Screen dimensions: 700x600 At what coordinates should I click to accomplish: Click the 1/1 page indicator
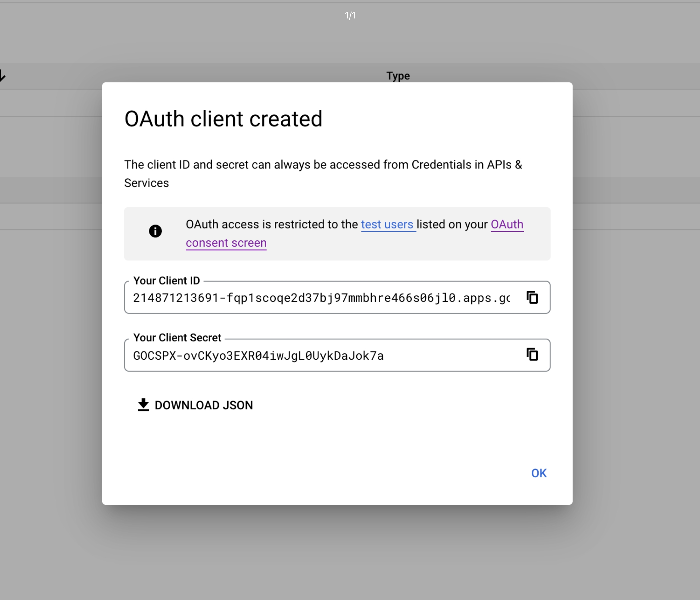coord(350,15)
